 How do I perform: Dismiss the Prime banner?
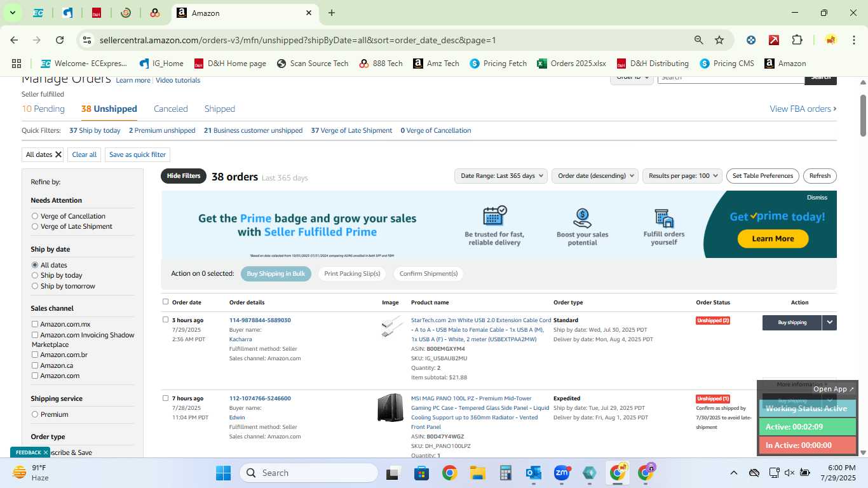817,198
